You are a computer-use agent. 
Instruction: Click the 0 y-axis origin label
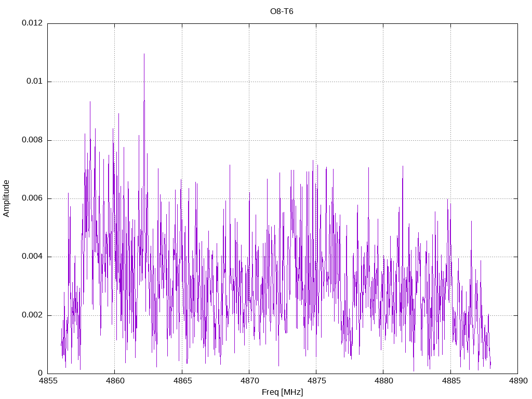pos(41,374)
